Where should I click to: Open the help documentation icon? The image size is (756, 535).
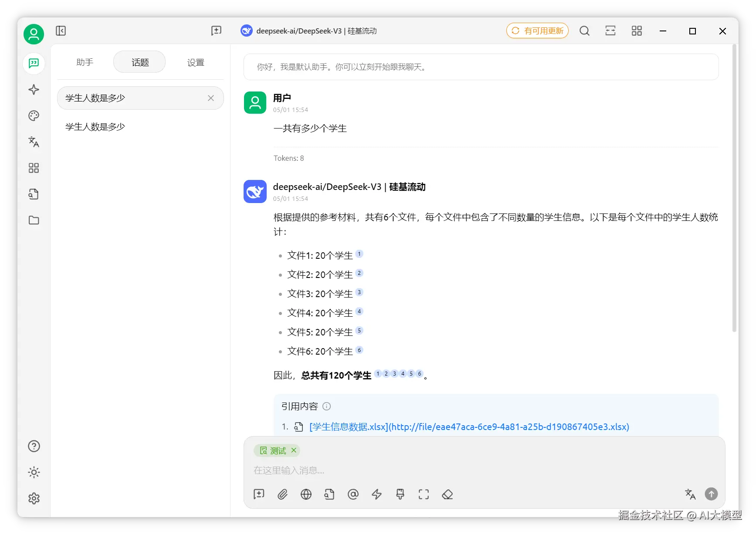pyautogui.click(x=34, y=446)
